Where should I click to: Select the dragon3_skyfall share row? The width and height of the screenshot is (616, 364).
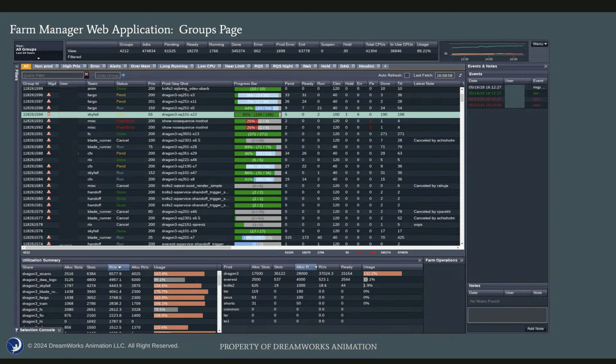point(119,286)
